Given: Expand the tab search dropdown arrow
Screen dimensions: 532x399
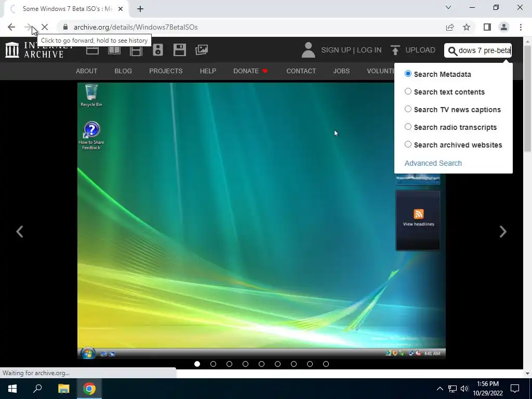Looking at the screenshot, I should [x=448, y=7].
